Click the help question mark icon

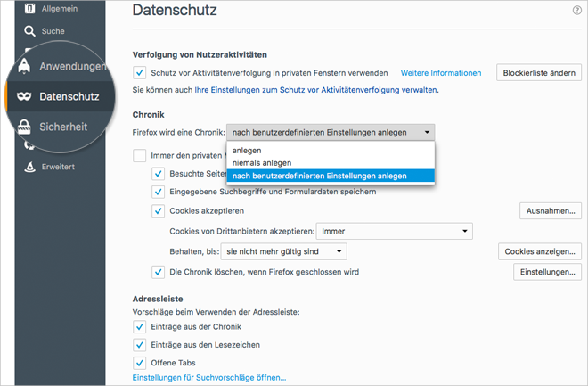click(576, 10)
